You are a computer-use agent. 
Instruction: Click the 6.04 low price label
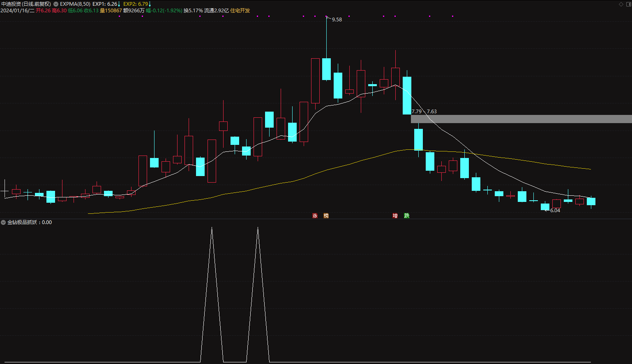pos(555,211)
